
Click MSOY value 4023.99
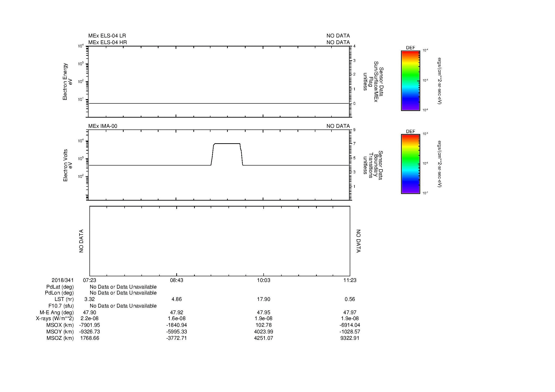(263, 332)
